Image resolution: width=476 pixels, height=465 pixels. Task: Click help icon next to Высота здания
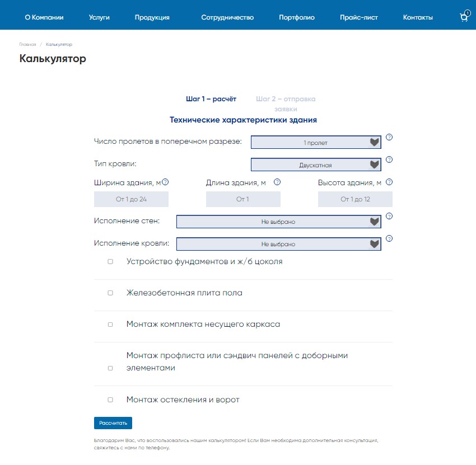[389, 182]
